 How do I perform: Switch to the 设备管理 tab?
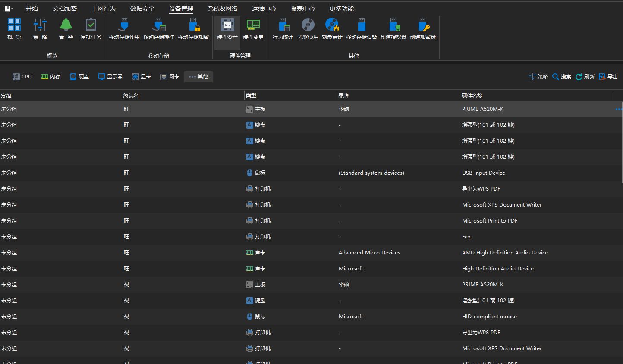pyautogui.click(x=181, y=9)
